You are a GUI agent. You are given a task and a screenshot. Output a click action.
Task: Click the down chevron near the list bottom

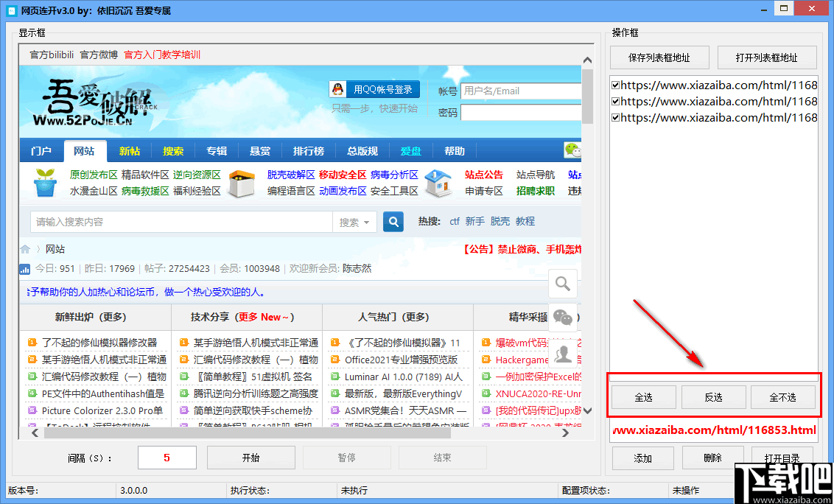(587, 411)
